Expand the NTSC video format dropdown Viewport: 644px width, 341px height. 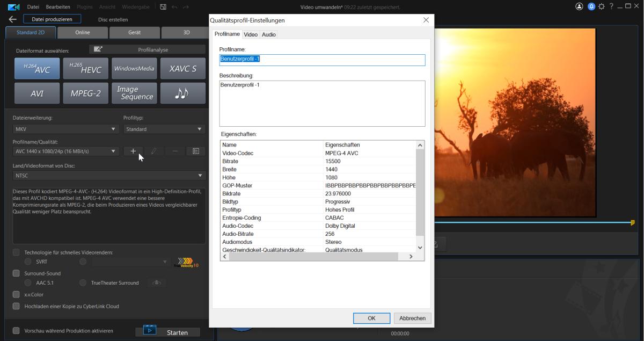coord(109,176)
